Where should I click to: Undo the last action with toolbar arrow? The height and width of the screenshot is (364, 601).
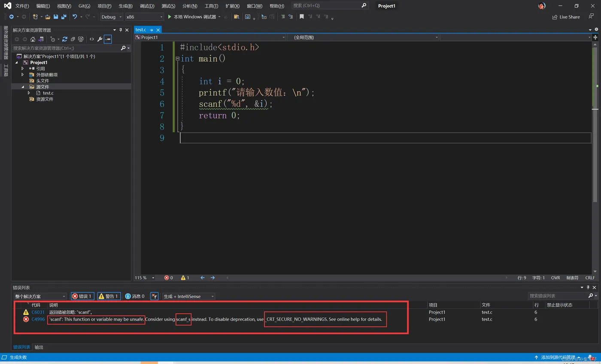click(75, 17)
